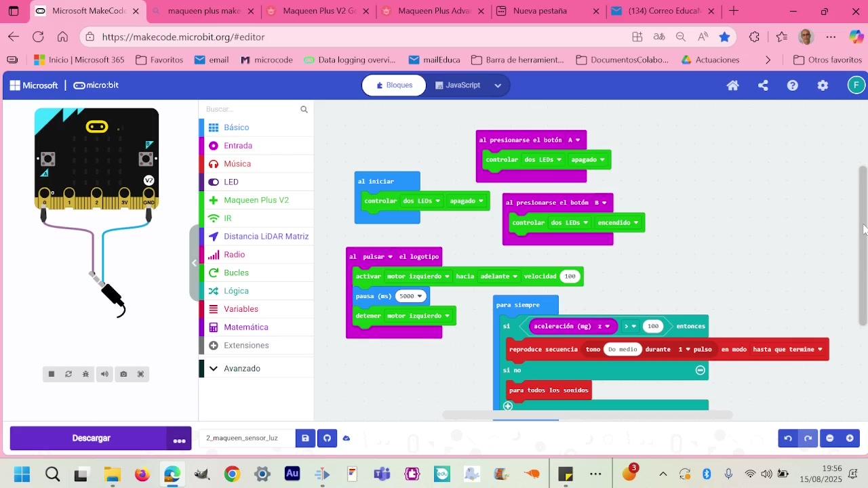Switch to the JavaScript editor
Image resolution: width=868 pixels, height=488 pixels.
click(458, 85)
